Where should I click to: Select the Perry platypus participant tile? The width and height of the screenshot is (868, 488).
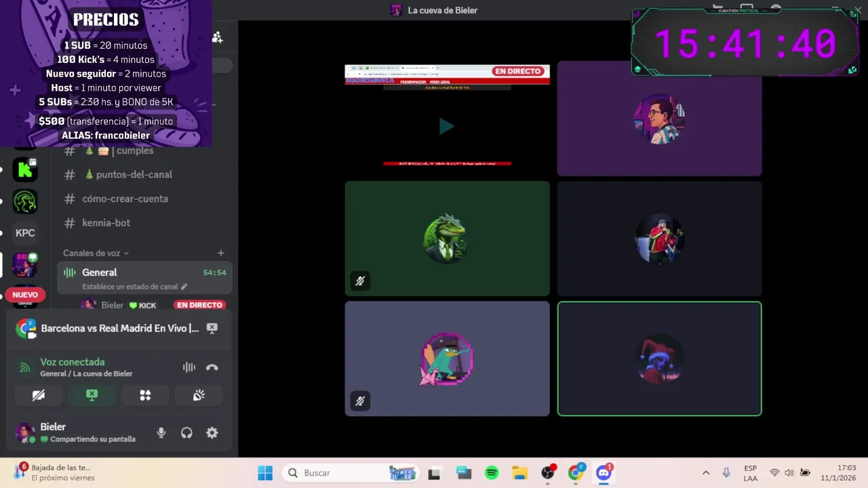click(x=447, y=359)
